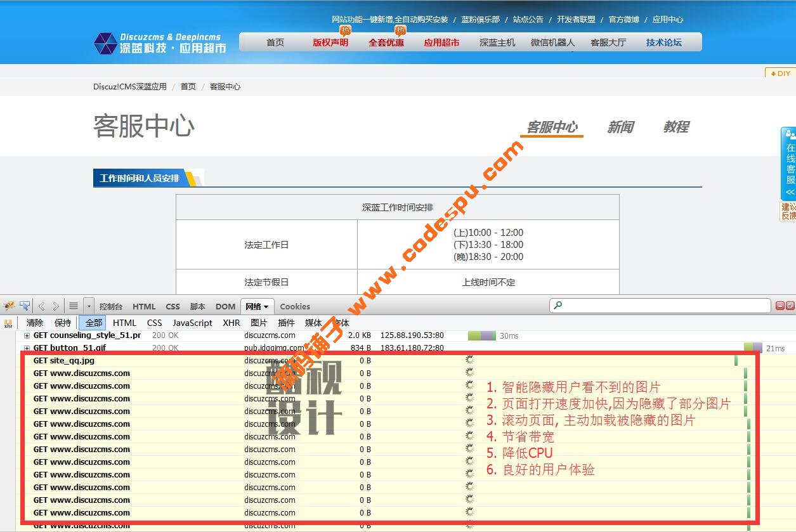Click the 建议反馈 feedback widget

coord(788,211)
